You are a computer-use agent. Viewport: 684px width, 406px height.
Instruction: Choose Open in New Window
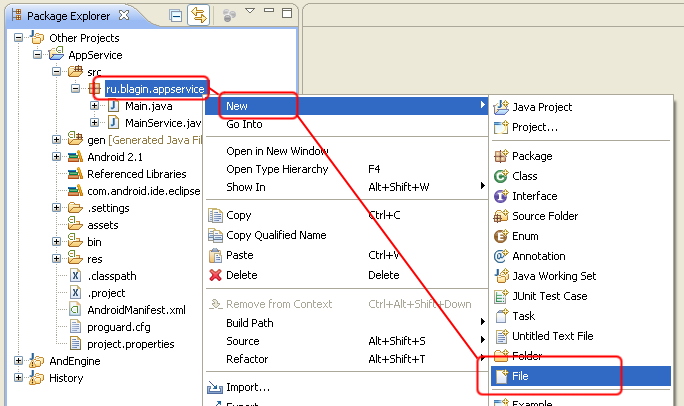(x=346, y=151)
